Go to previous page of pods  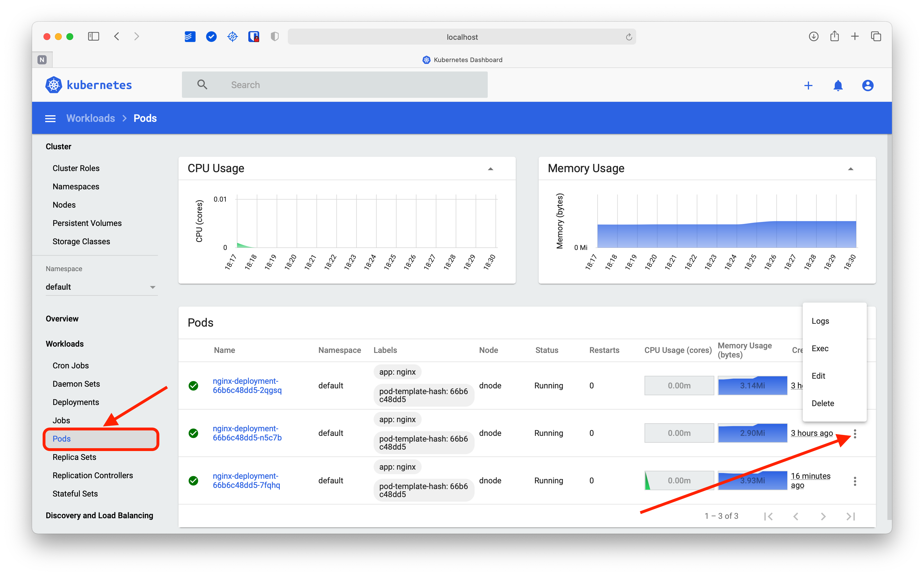(796, 517)
